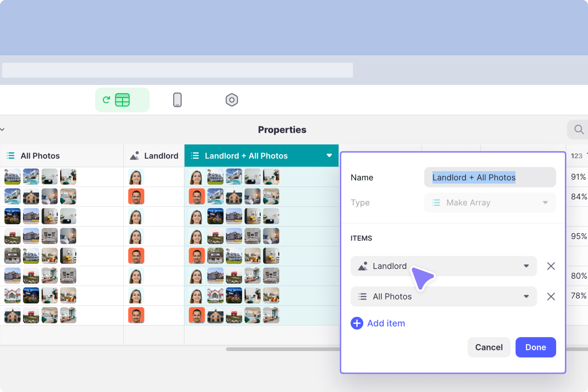Viewport: 588px width, 392px height.
Task: Click the browser address bar field
Action: point(177,70)
